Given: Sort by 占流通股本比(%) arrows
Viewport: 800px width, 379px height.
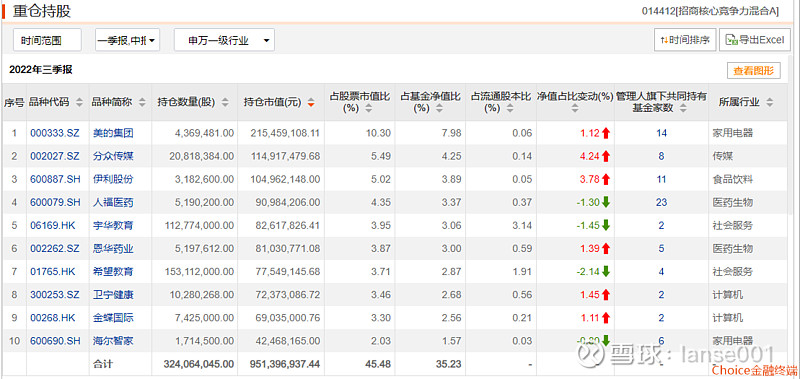Looking at the screenshot, I should click(510, 108).
